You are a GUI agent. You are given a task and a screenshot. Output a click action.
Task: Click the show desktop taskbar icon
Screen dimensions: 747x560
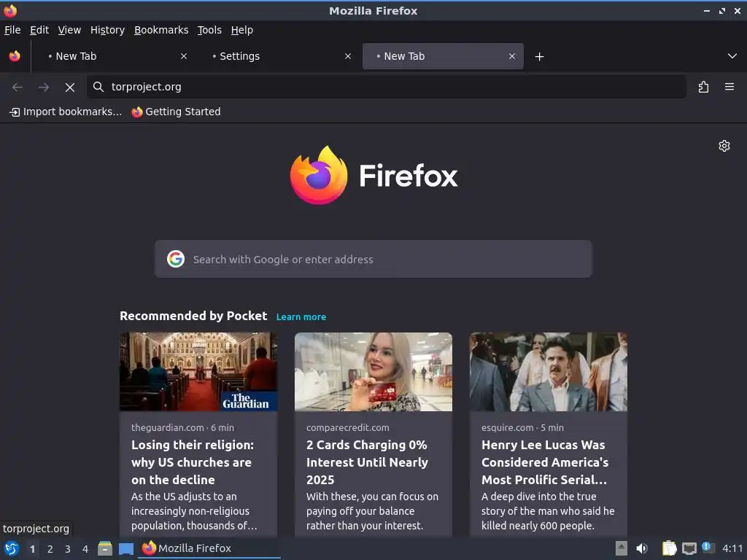coord(126,548)
